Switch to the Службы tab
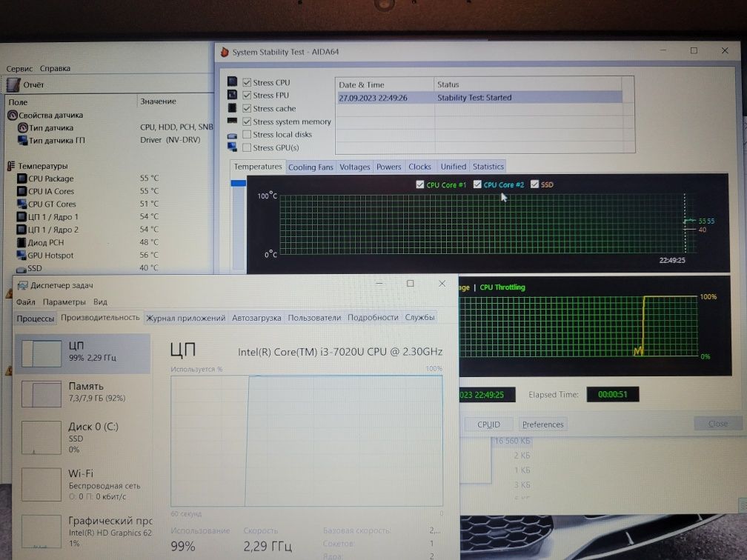The width and height of the screenshot is (747, 560). 419,317
